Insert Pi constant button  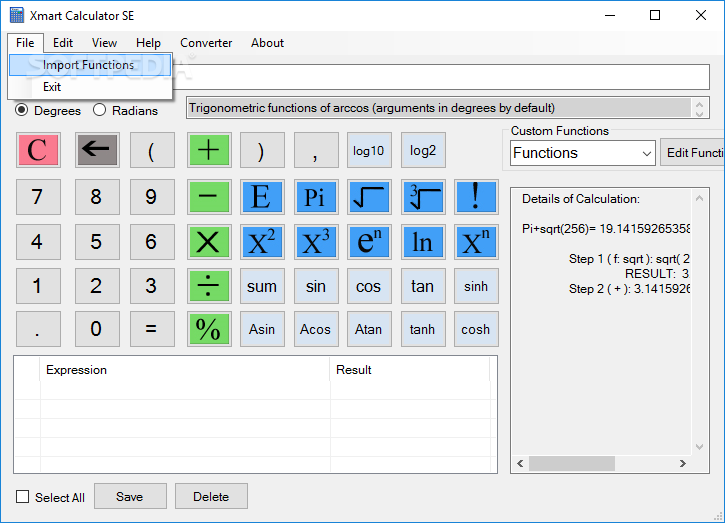316,197
